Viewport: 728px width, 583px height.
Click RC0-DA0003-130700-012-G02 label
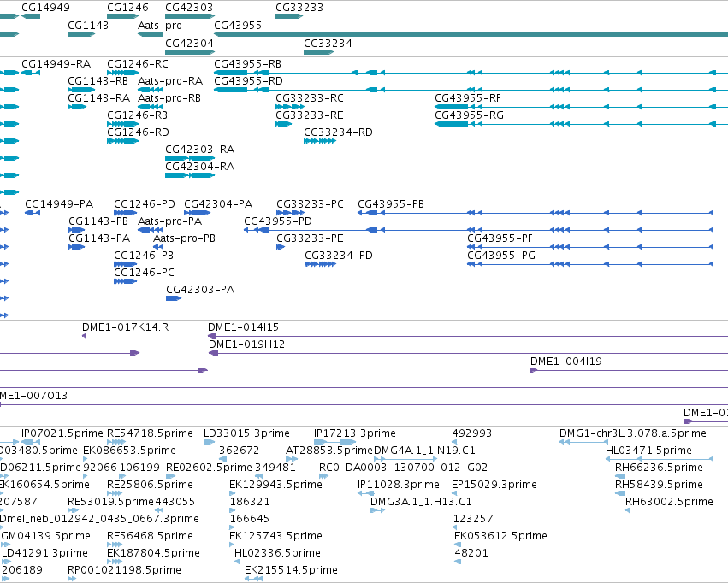point(404,468)
